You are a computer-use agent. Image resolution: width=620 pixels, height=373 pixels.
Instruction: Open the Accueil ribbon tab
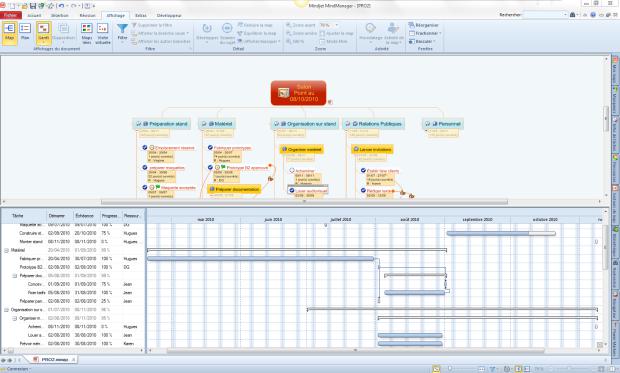coord(34,15)
